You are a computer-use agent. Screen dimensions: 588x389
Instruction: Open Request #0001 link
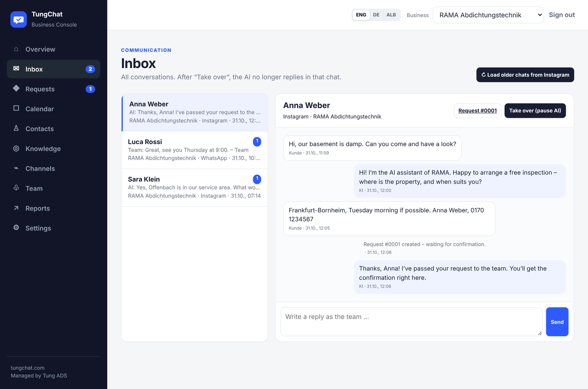[x=477, y=111]
